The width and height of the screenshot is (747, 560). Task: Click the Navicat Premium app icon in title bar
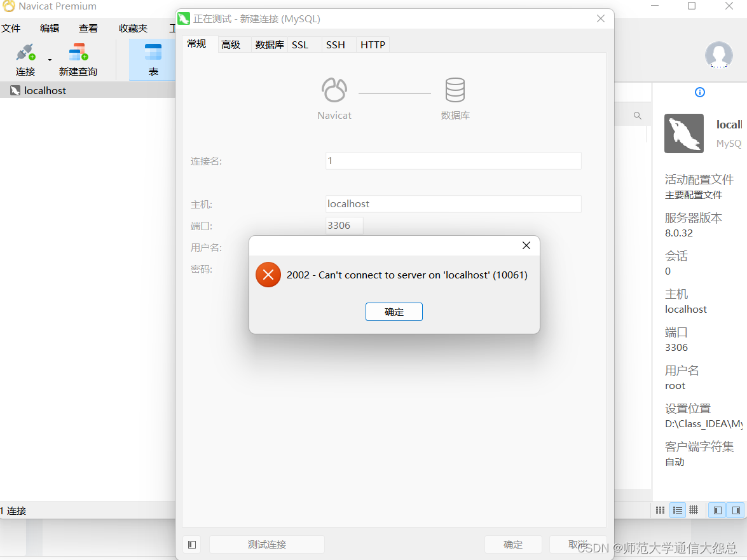(x=8, y=6)
